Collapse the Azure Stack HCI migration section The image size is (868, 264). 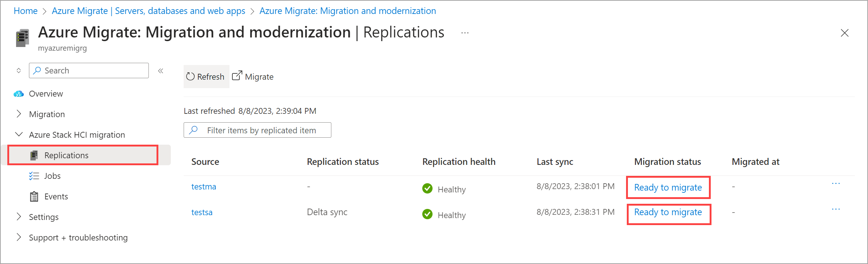coord(19,134)
